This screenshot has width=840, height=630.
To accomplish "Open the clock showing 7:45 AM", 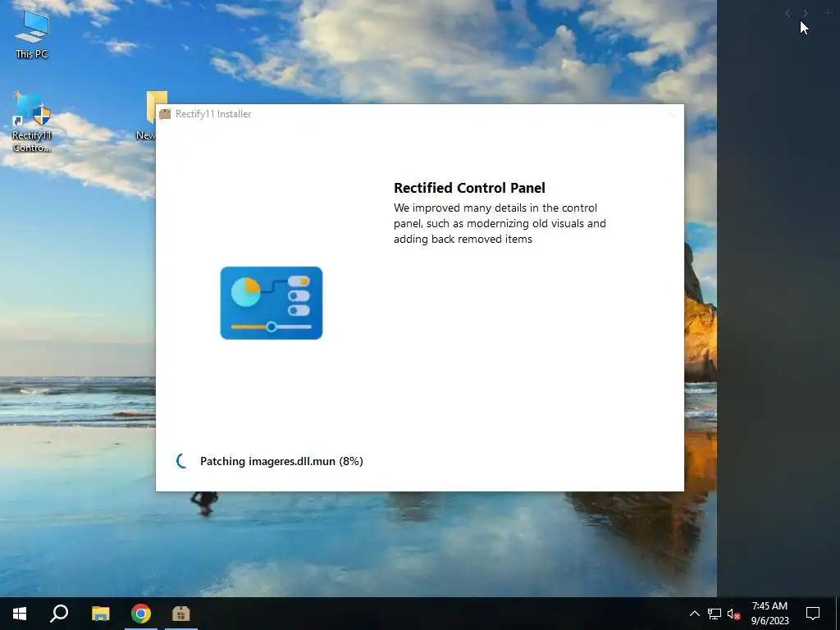I will pos(769,614).
